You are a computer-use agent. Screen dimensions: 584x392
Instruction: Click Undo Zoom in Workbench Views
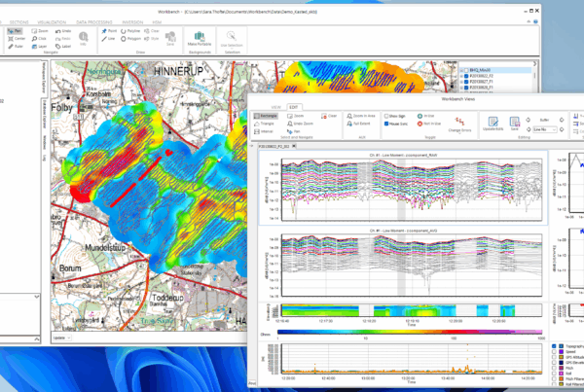point(300,124)
